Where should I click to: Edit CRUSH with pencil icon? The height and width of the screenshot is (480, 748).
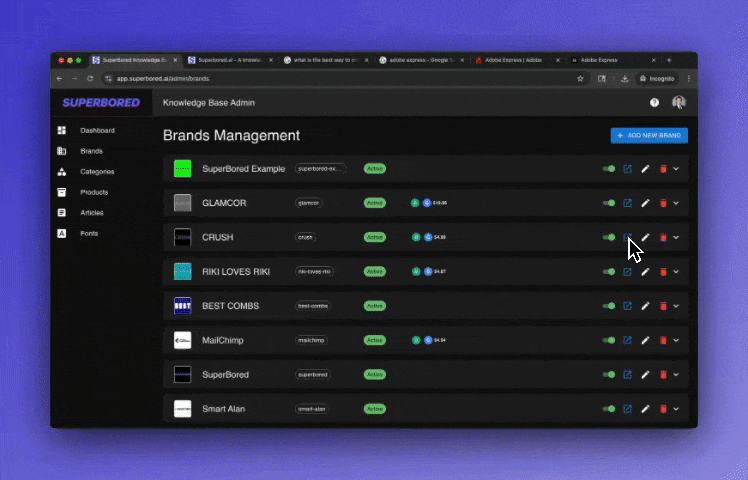click(x=645, y=238)
